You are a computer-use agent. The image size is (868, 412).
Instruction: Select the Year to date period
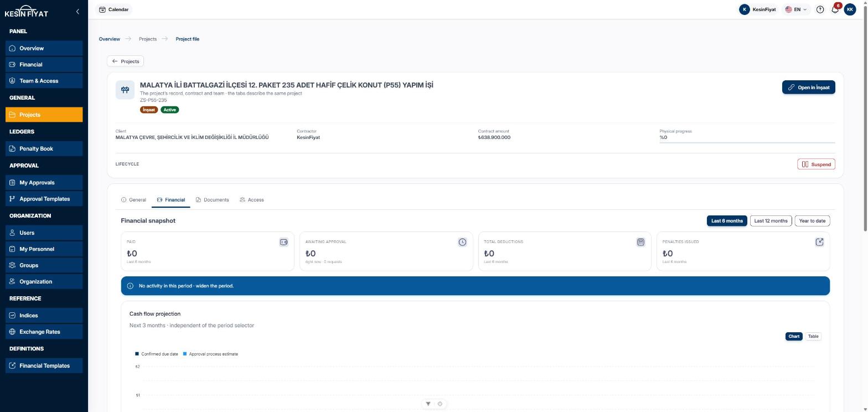812,221
